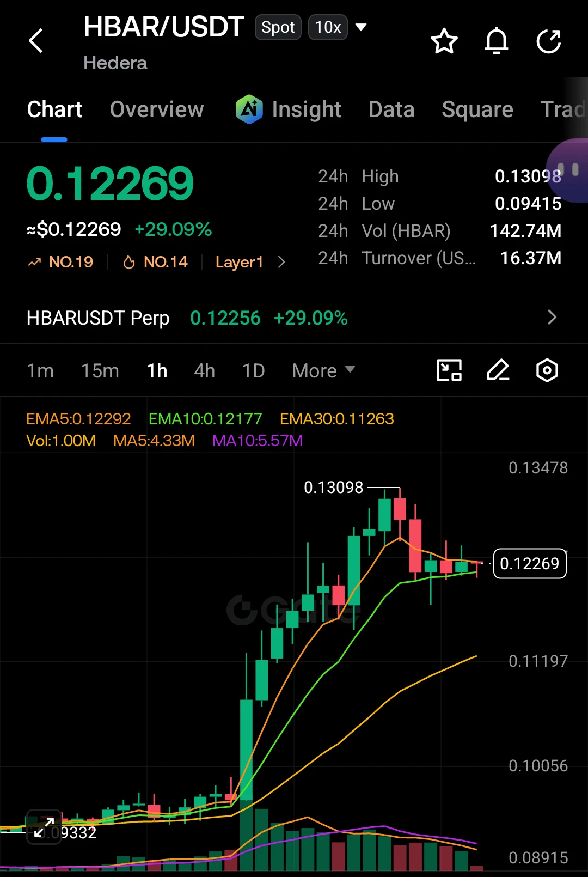Tap the 24h Turnover value 16.37M
The image size is (588, 877).
[x=530, y=258]
